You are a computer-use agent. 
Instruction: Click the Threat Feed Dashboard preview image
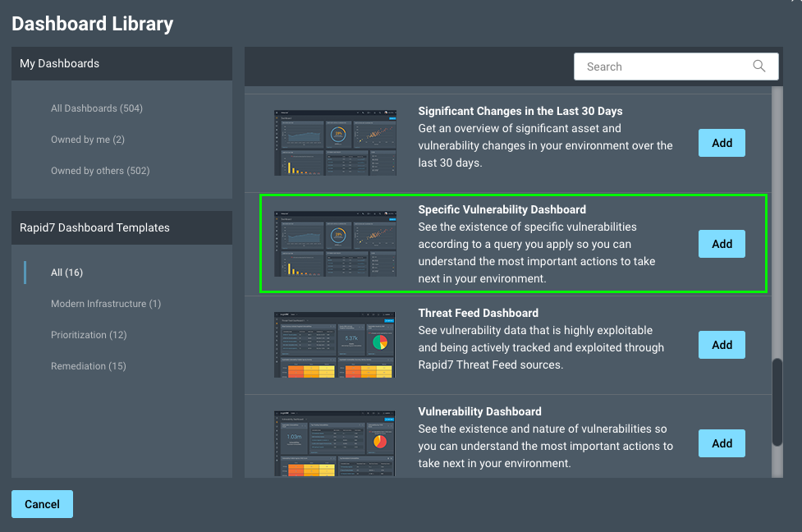coord(335,345)
